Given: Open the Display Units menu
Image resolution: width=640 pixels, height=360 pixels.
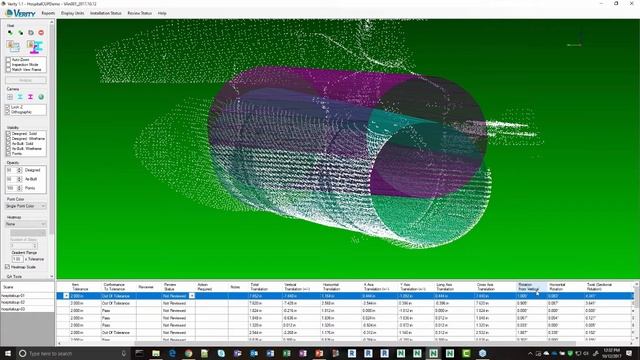Looking at the screenshot, I should (73, 13).
